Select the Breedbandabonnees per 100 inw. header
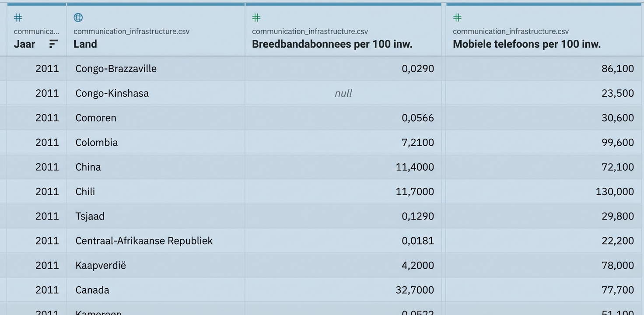This screenshot has height=315, width=644. point(332,44)
